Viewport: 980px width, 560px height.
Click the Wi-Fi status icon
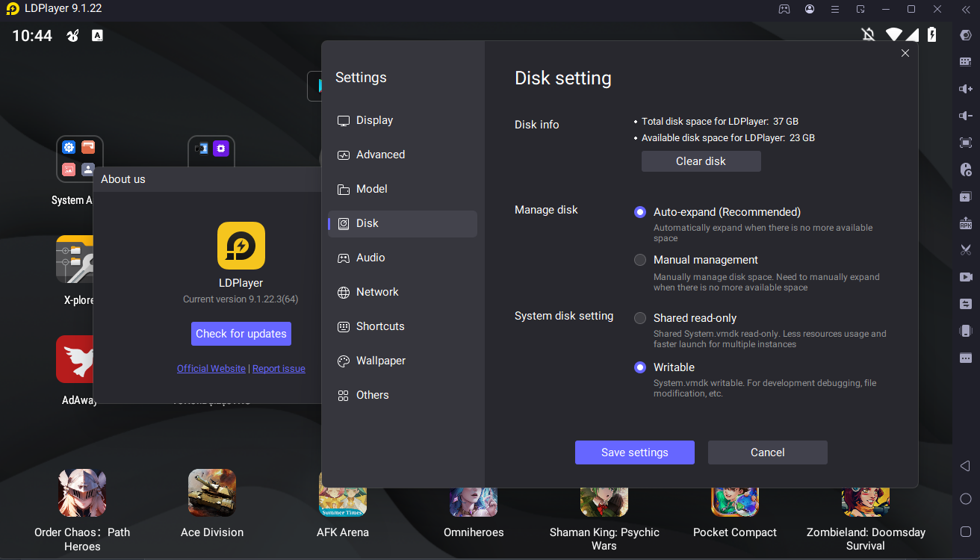pyautogui.click(x=894, y=34)
